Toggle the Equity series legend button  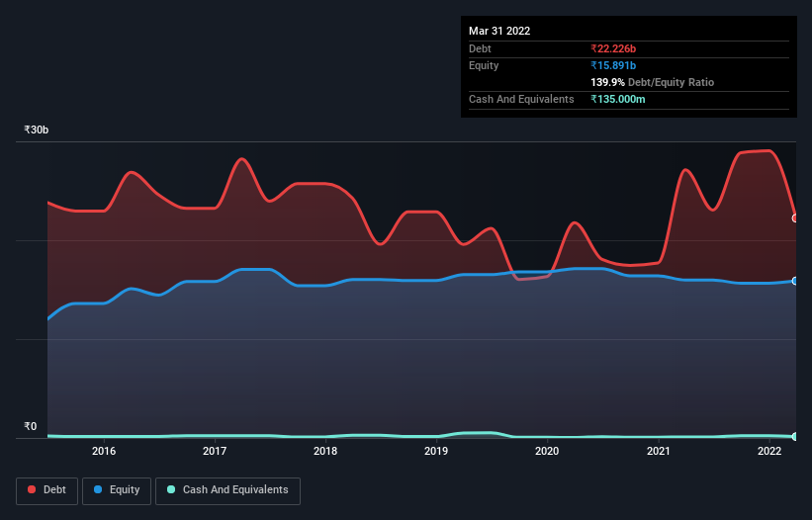117,490
